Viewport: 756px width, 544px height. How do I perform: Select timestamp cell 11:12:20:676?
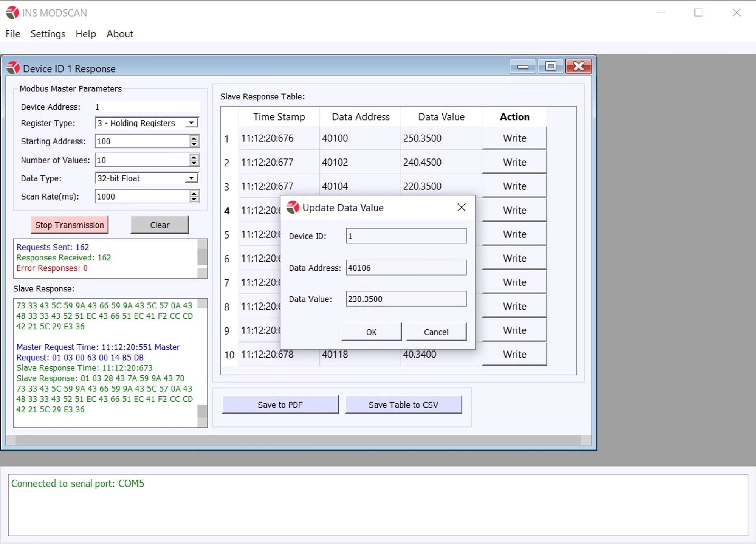coord(279,138)
